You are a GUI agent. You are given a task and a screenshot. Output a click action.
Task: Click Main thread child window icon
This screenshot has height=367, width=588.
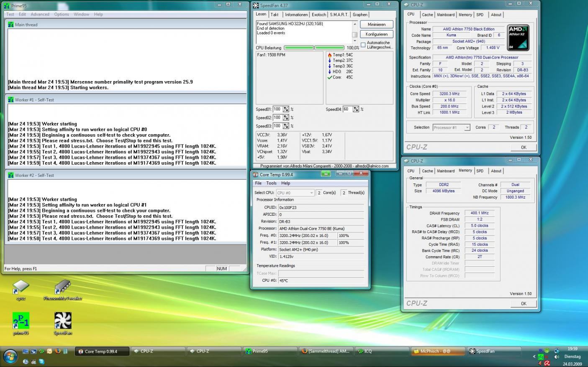click(11, 25)
